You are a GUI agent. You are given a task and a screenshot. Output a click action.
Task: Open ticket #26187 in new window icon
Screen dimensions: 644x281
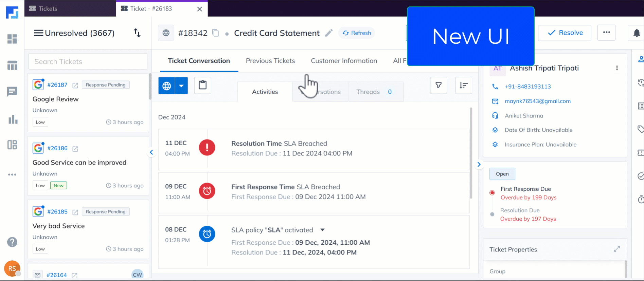[75, 85]
